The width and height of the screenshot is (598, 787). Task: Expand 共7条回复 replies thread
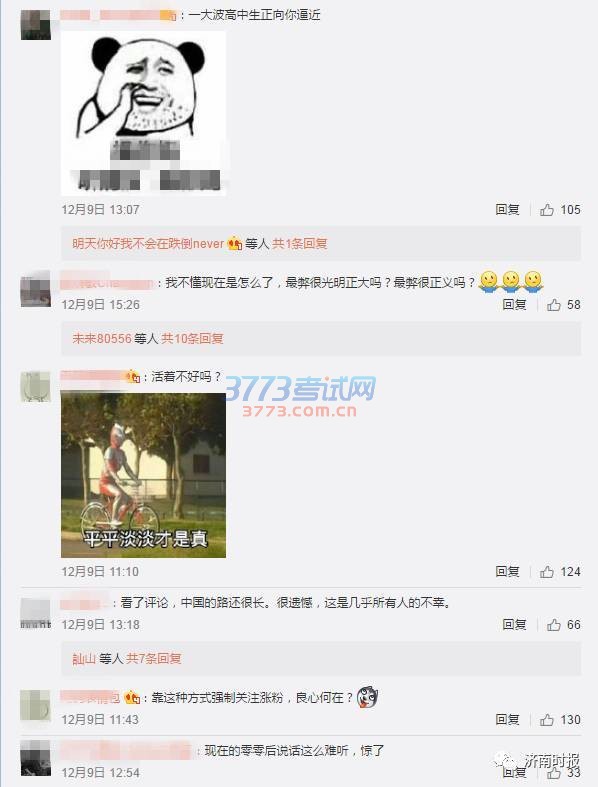coord(153,659)
